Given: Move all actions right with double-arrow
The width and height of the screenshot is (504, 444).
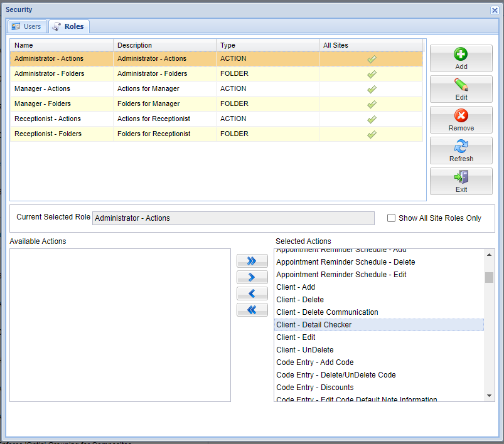Looking at the screenshot, I should pos(252,261).
